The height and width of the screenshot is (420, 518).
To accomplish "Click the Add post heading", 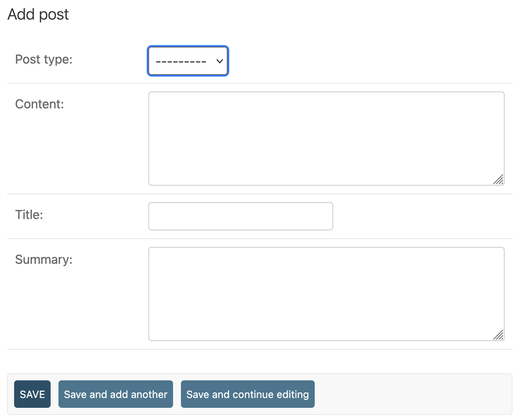I will pyautogui.click(x=38, y=14).
